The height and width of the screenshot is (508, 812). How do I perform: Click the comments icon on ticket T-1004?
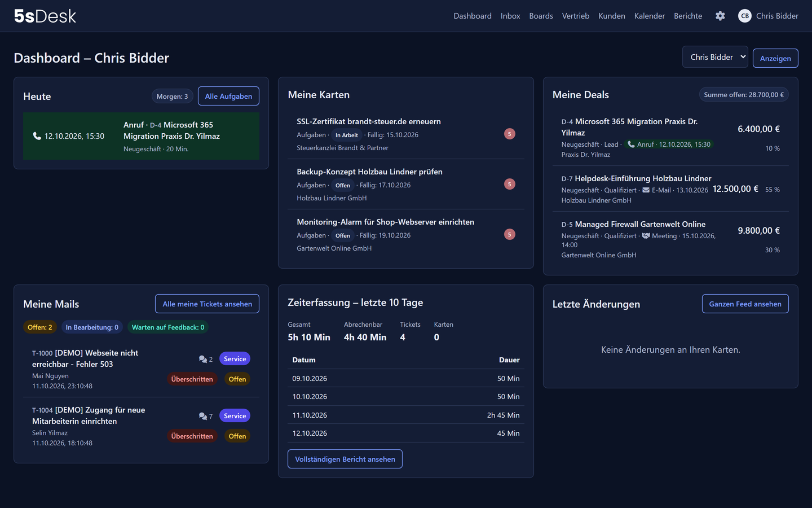pos(203,416)
